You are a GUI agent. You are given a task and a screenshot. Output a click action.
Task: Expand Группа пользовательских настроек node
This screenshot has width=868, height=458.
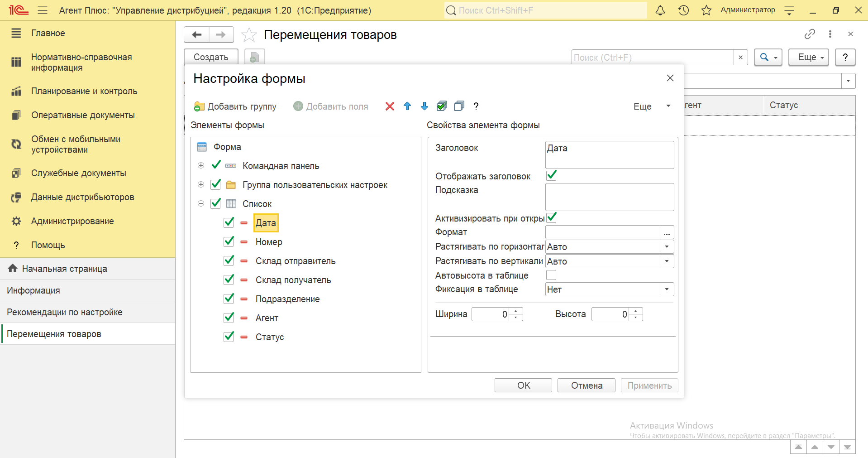[201, 184]
